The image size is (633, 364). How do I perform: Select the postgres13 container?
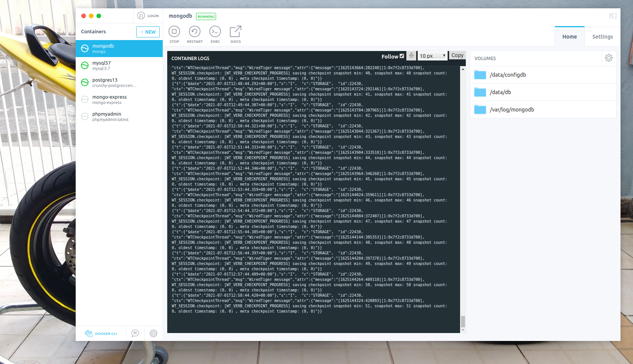pos(119,82)
